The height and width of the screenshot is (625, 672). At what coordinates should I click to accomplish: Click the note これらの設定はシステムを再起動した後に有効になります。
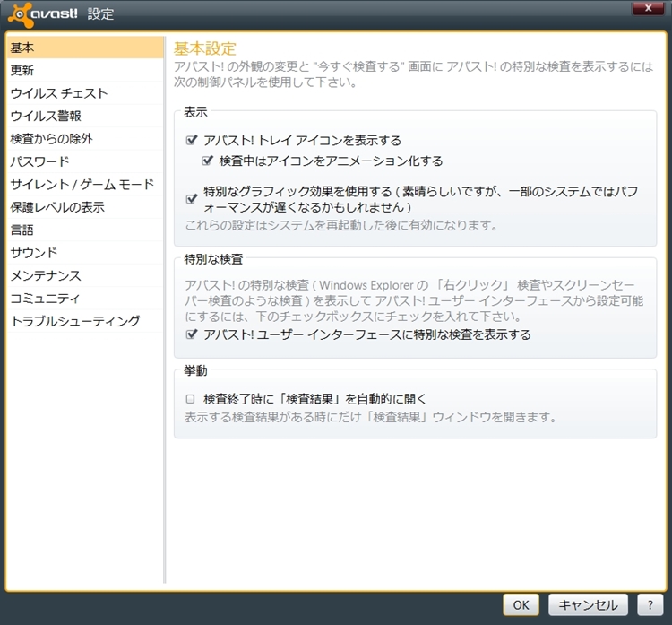click(341, 225)
